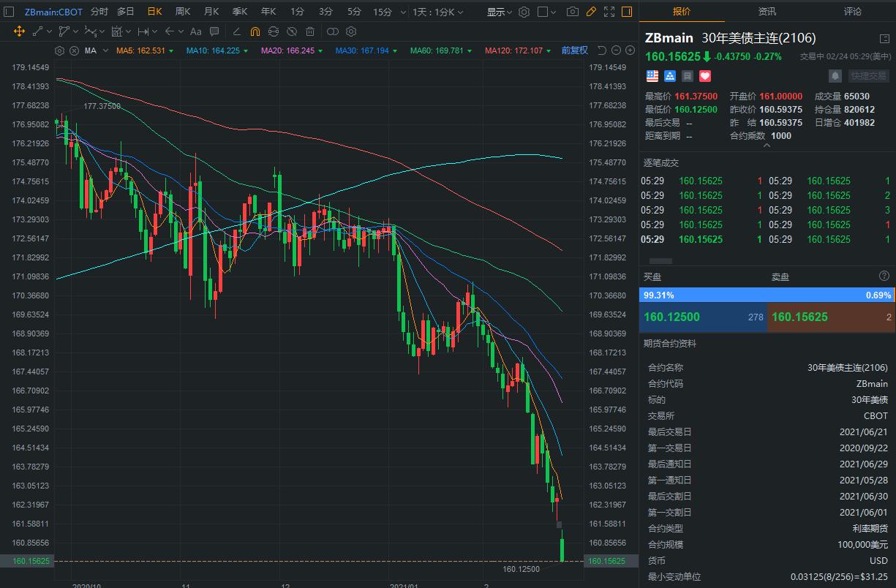Click the magnet snap drawing tool
The height and width of the screenshot is (588, 896).
[x=255, y=31]
